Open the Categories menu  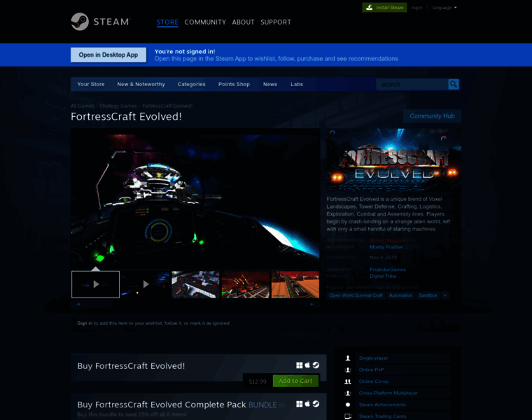(x=191, y=84)
